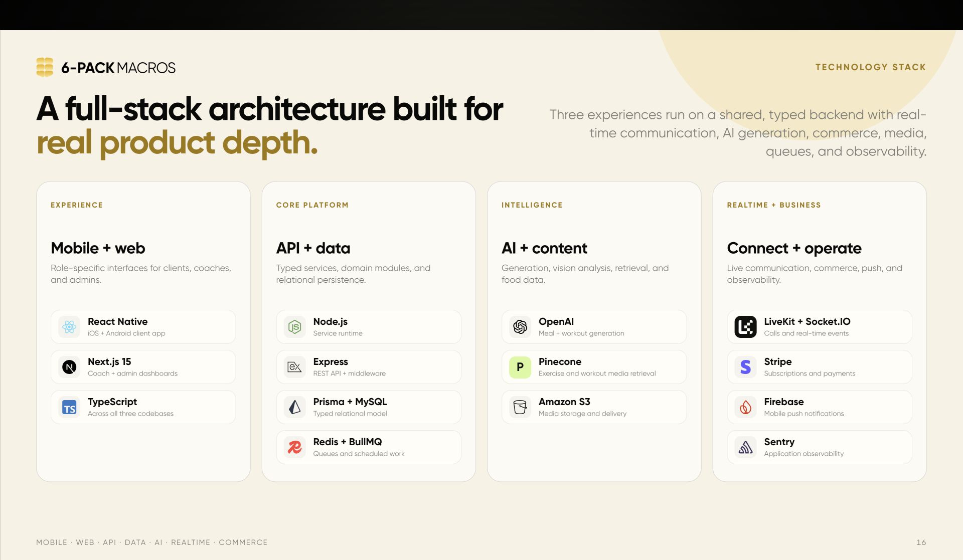Click the React Native atom icon
The height and width of the screenshot is (560, 963).
(69, 327)
